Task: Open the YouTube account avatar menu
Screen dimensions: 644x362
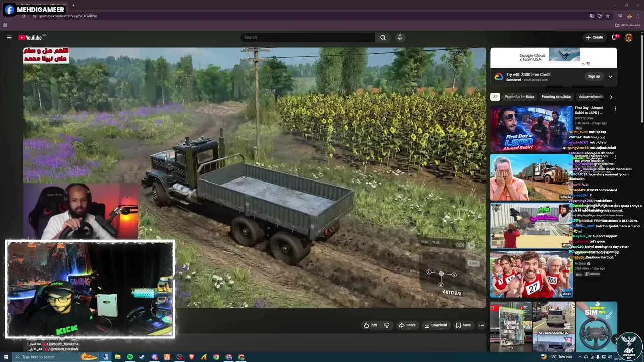Action: coord(628,37)
